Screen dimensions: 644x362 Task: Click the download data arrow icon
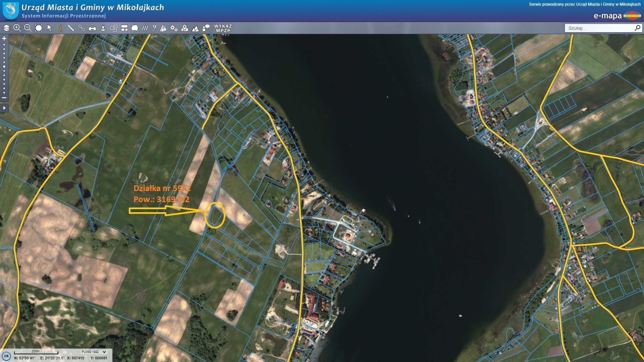coord(103,28)
